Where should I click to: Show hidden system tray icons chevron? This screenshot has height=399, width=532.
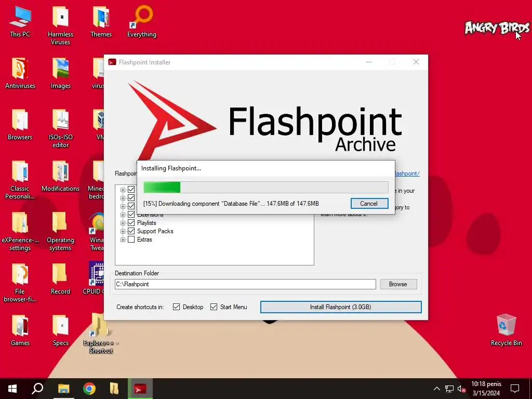coord(436,389)
